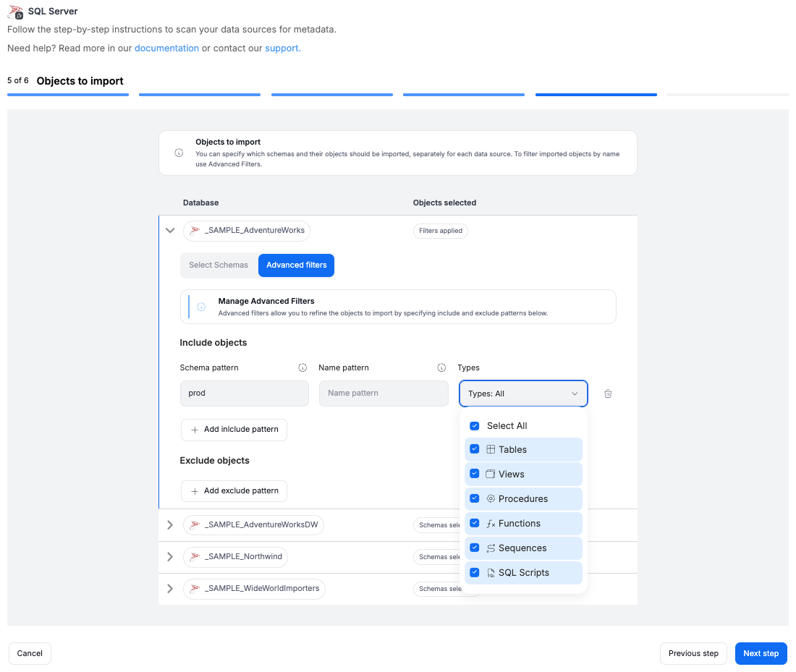Proceed with the Next step button
This screenshot has height=672, width=796.
point(761,653)
